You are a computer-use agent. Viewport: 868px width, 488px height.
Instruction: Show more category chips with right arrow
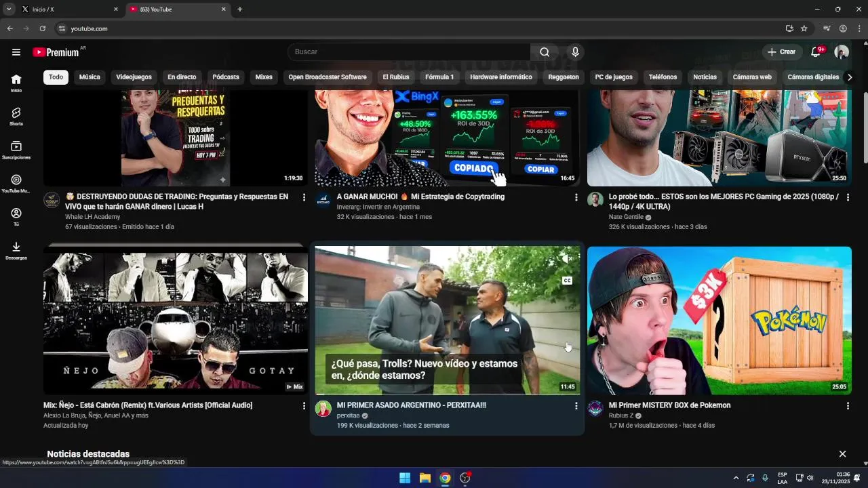click(850, 77)
